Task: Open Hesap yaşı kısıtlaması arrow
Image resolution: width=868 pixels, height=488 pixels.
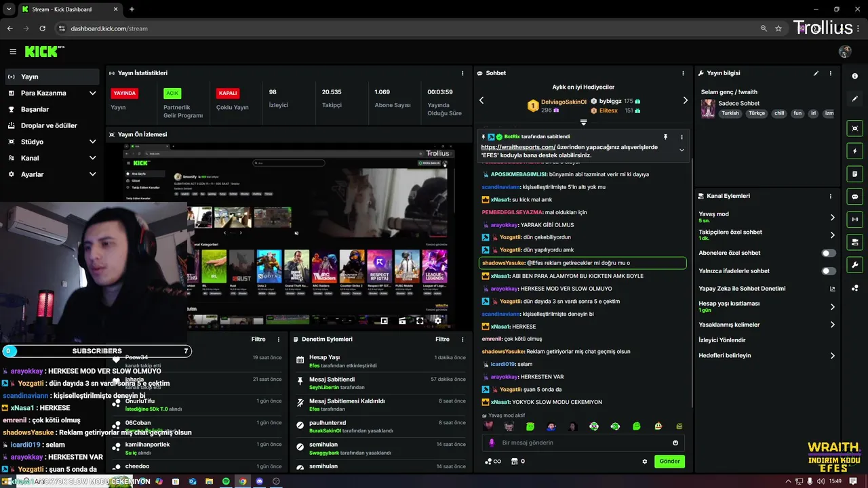Action: 833,307
